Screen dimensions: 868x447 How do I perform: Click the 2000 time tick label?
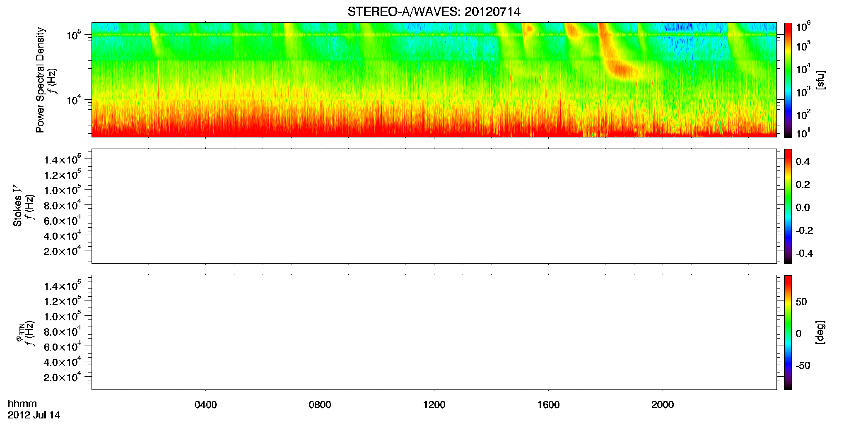(x=663, y=405)
